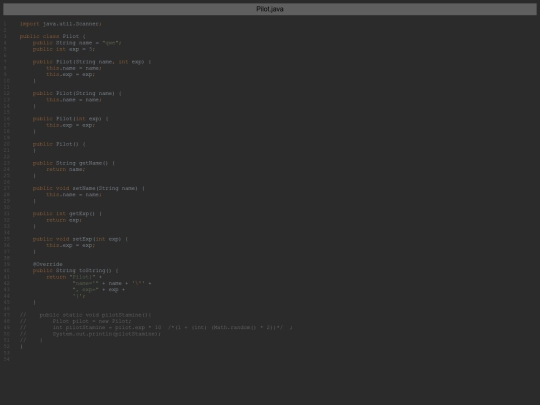
Task: Click line number 52 in the gutter
Action: tap(7, 346)
